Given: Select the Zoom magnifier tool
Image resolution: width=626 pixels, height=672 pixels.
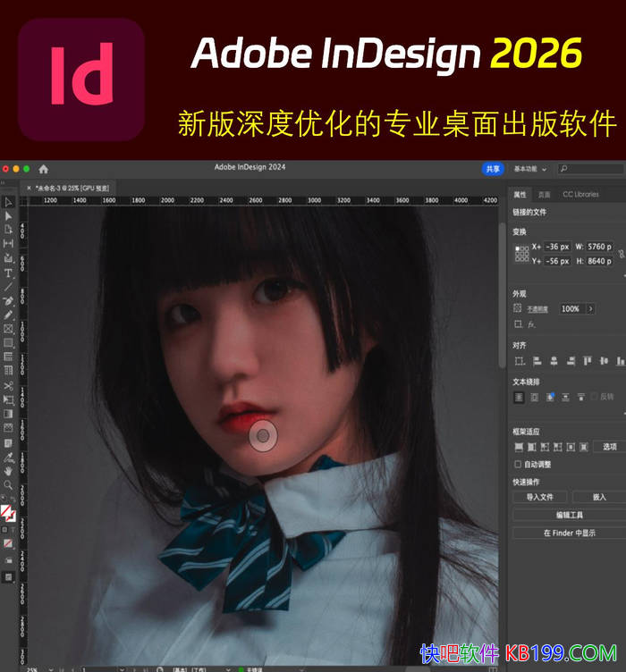Looking at the screenshot, I should (8, 484).
